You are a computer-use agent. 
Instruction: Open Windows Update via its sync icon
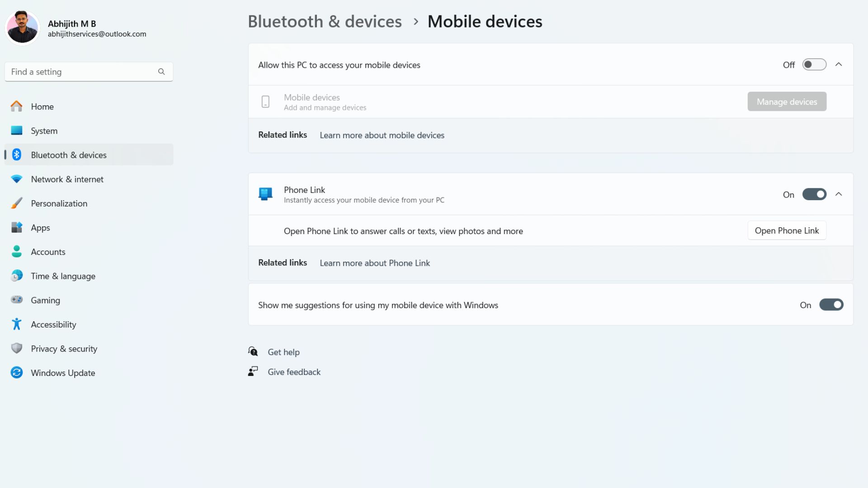17,373
